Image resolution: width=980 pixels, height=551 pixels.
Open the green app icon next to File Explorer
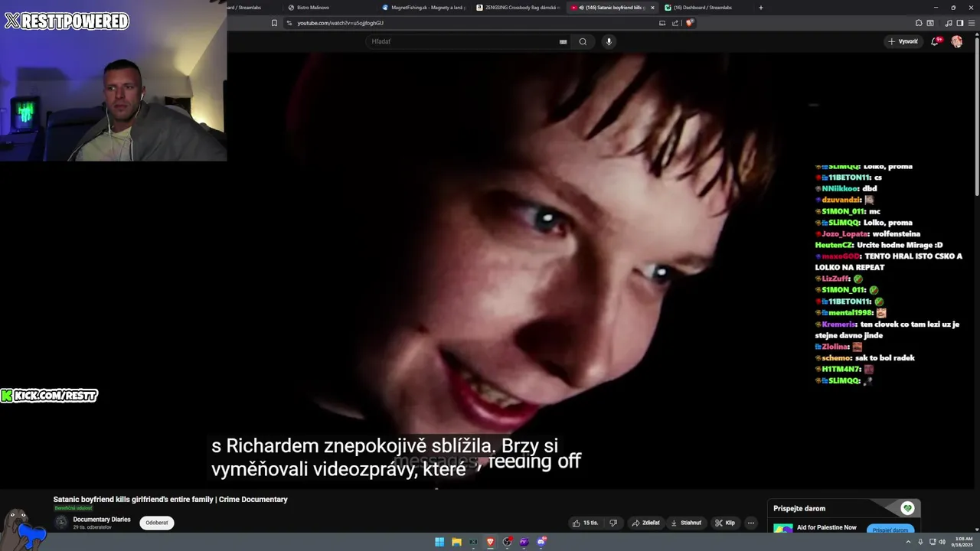click(473, 542)
